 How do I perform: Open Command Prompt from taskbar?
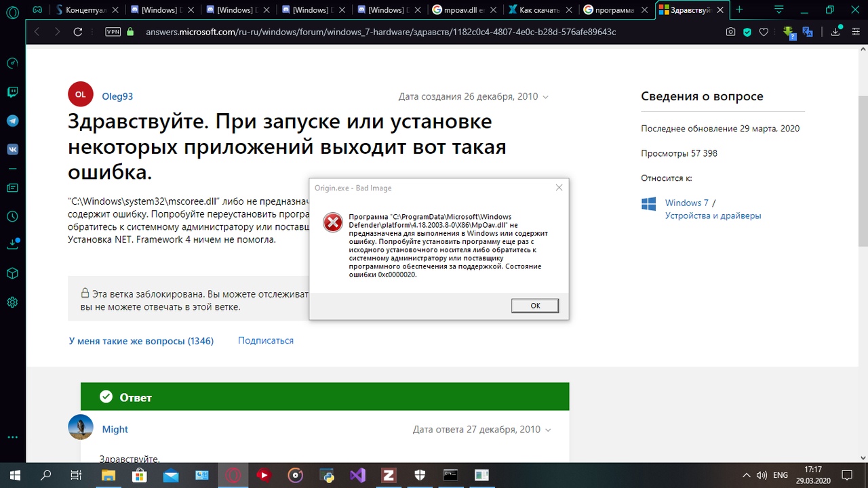pos(450,475)
